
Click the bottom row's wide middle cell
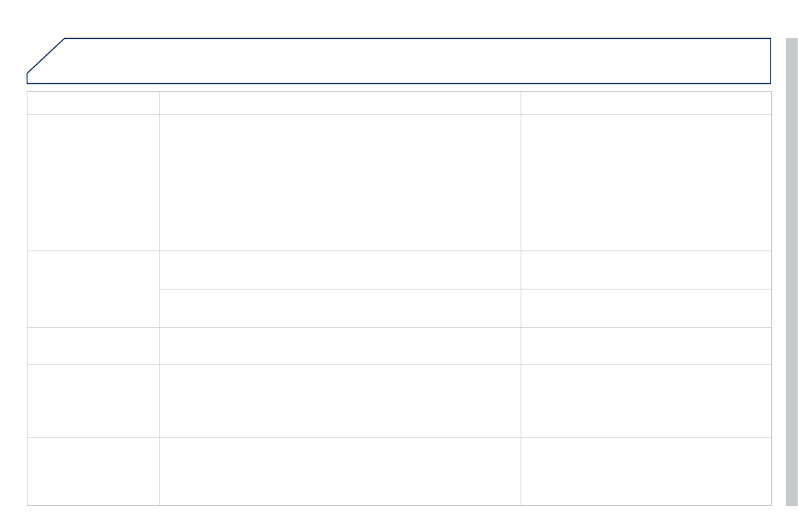tap(340, 471)
